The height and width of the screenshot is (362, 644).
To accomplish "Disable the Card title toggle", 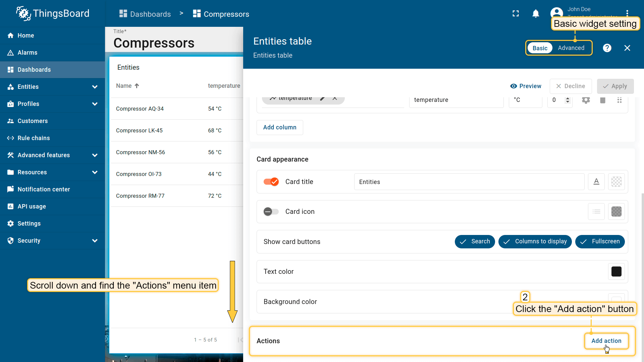I will [271, 182].
